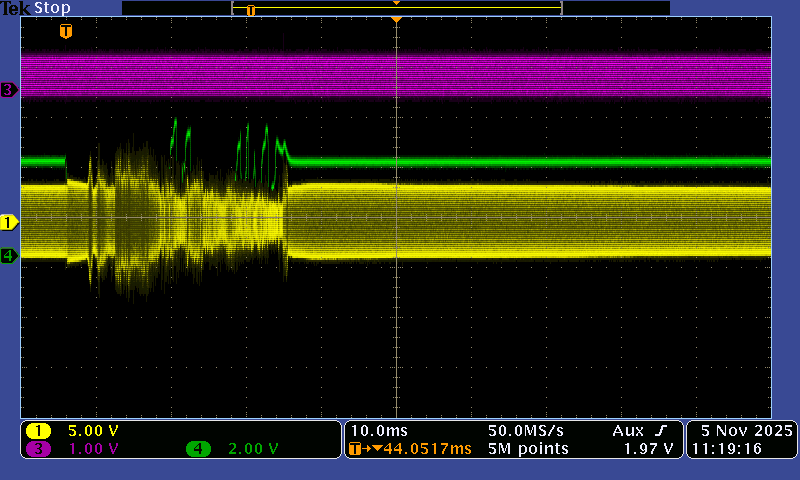
Task: Open the Aux trigger source readout
Action: (x=628, y=430)
